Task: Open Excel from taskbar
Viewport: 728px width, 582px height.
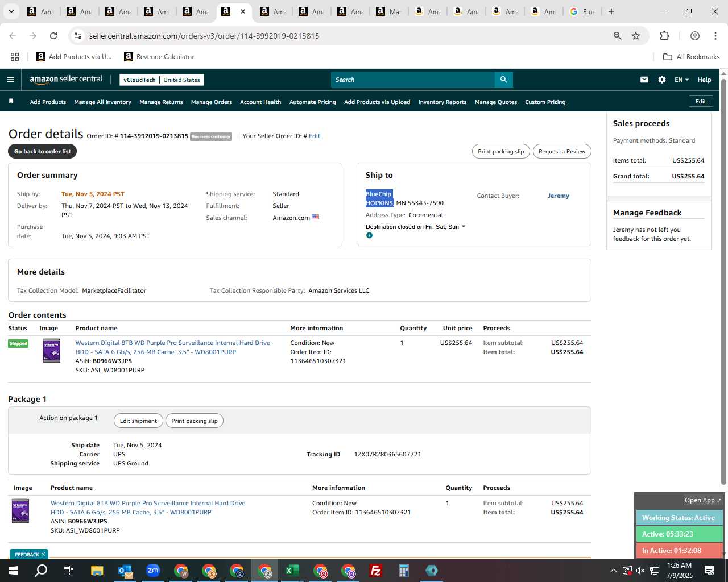Action: [x=292, y=571]
